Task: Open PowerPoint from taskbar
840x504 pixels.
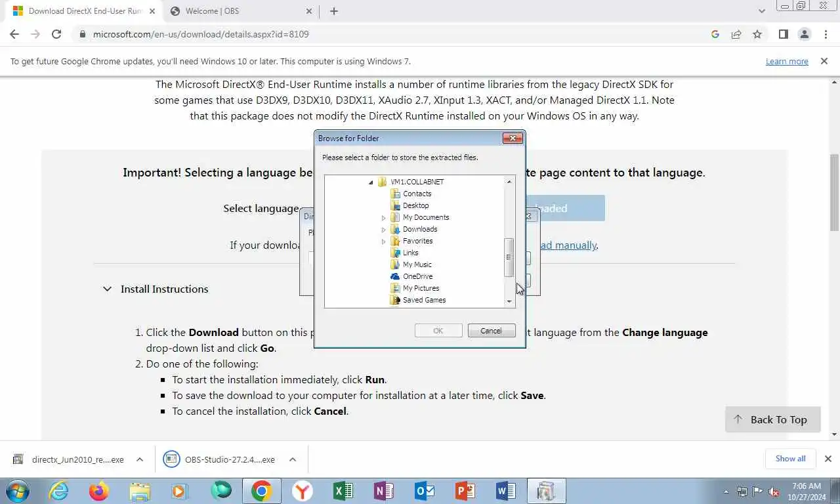Action: tap(465, 491)
